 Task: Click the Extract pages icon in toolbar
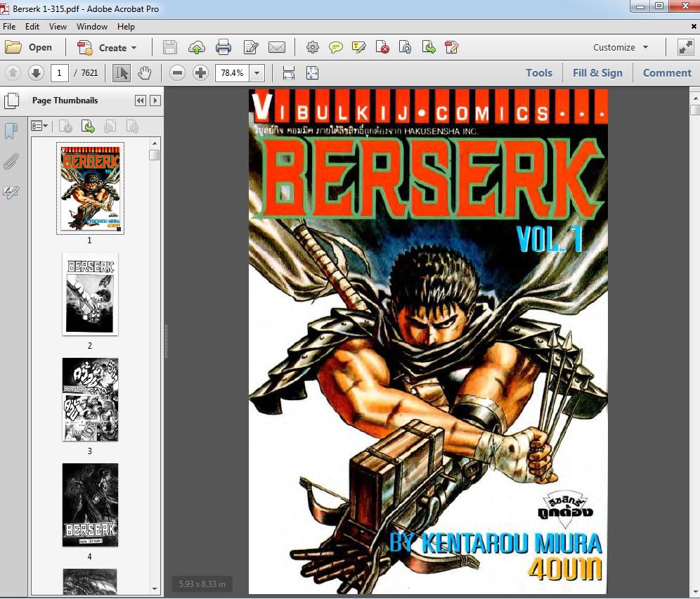[429, 47]
